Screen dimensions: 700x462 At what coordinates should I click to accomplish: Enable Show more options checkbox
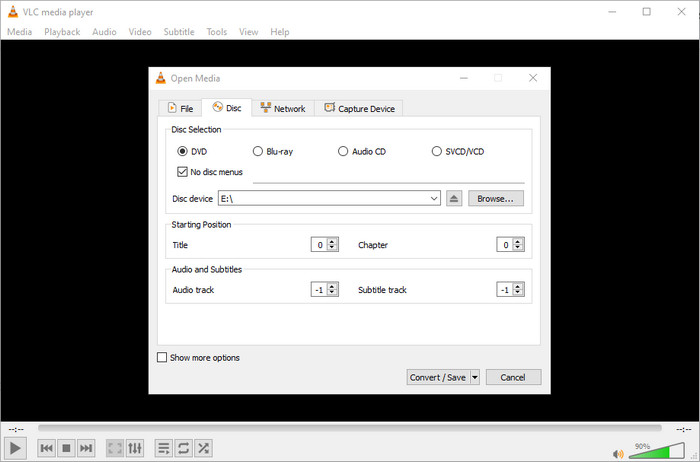tap(162, 357)
